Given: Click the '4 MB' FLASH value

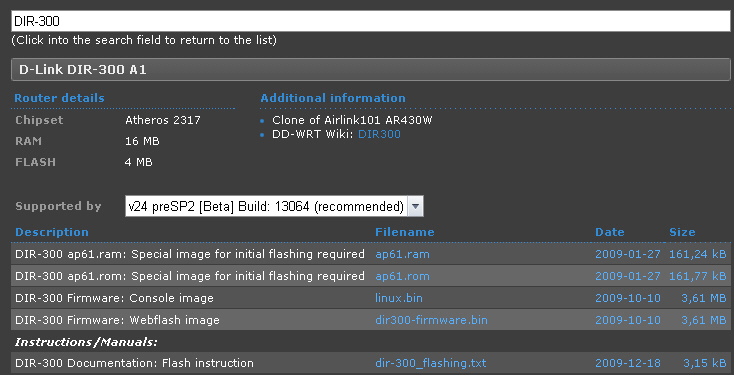Looking at the screenshot, I should [139, 162].
